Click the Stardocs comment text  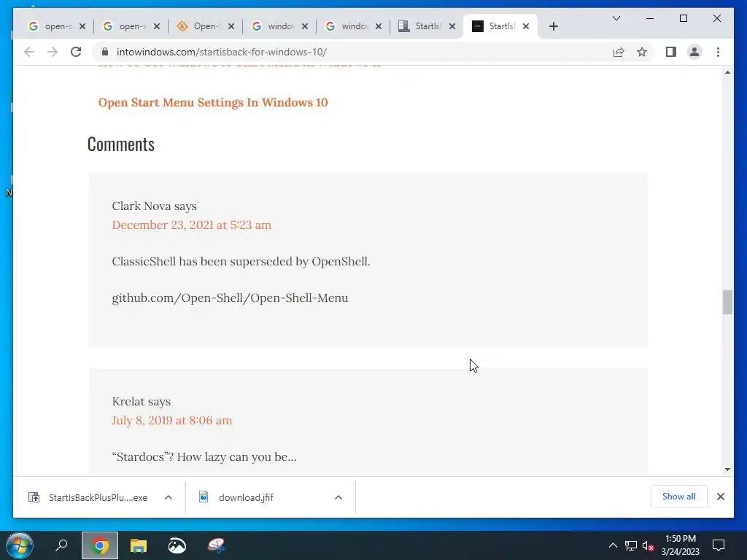pyautogui.click(x=204, y=456)
